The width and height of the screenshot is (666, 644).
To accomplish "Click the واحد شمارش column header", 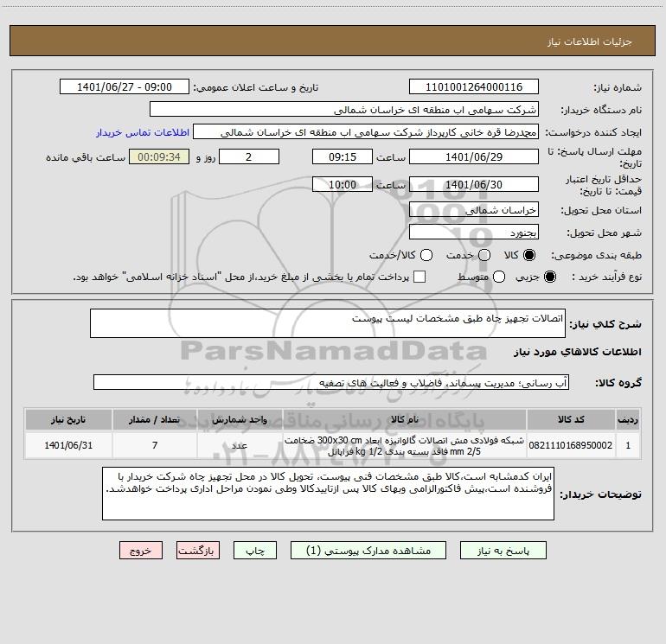I will pyautogui.click(x=240, y=419).
